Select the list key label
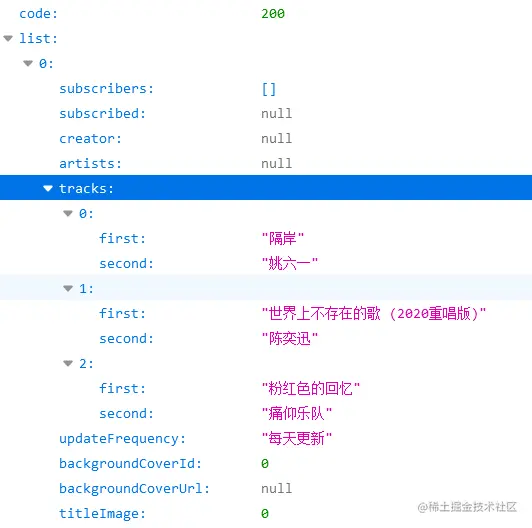The height and width of the screenshot is (528, 532). pos(38,38)
